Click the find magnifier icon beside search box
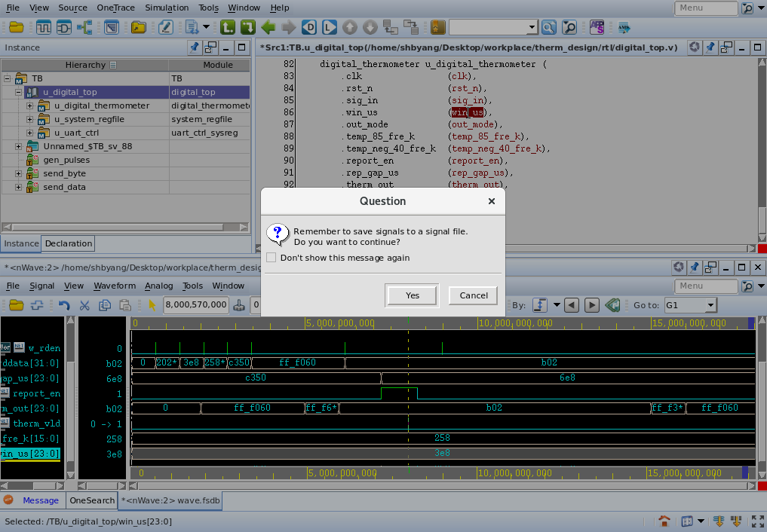Screen dimensions: 767x532 click(x=548, y=27)
